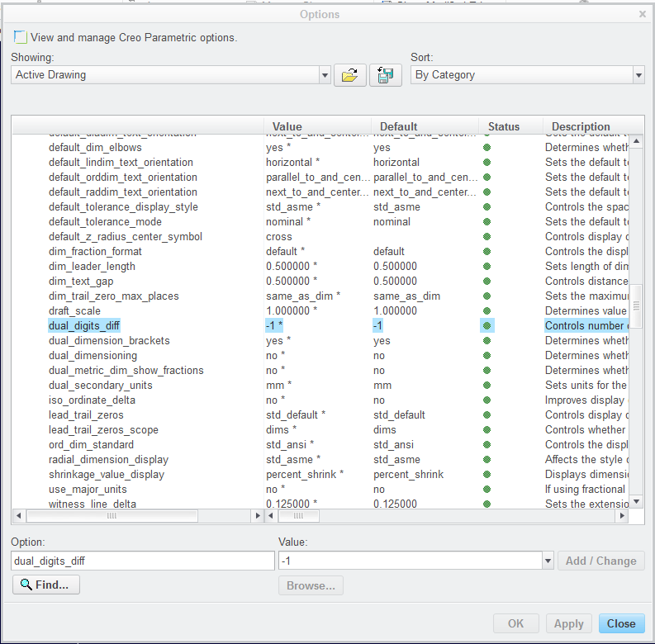
Task: Click the 'percent_shrink *' value cell
Action: click(x=305, y=475)
